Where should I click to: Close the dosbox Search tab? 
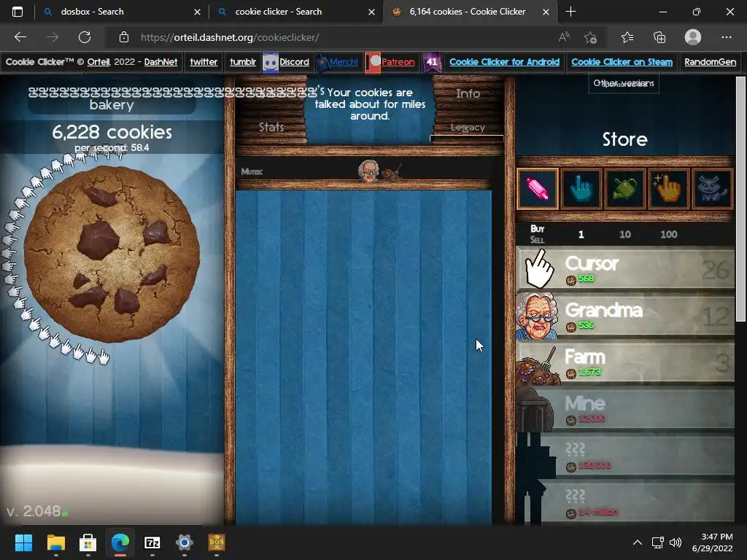tap(197, 12)
